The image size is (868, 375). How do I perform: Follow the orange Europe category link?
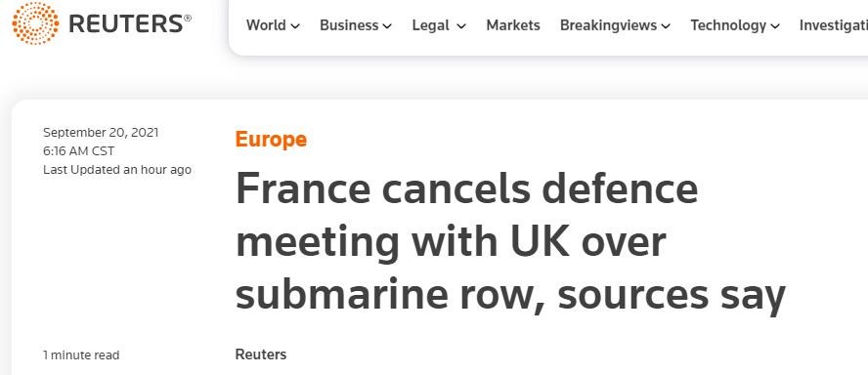coord(271,139)
